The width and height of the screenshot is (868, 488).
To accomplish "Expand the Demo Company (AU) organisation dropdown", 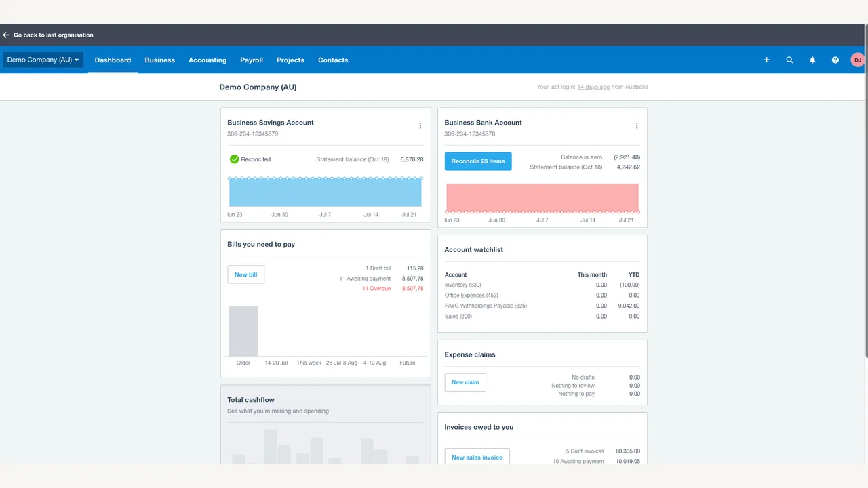I will pyautogui.click(x=43, y=60).
